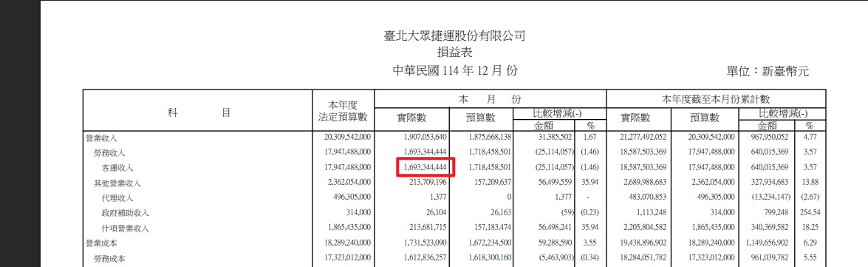Select the 營業成本 row label
This screenshot has height=267, width=868.
100,243
